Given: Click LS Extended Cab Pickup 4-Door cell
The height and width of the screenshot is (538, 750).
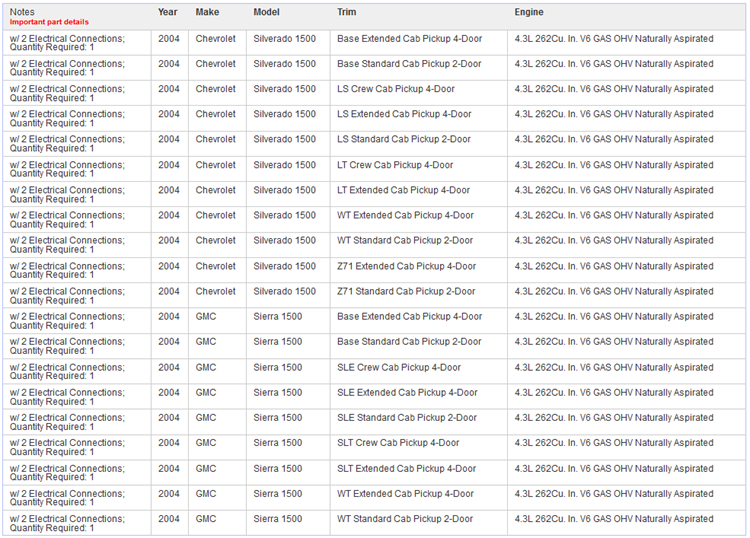Looking at the screenshot, I should coord(404,114).
